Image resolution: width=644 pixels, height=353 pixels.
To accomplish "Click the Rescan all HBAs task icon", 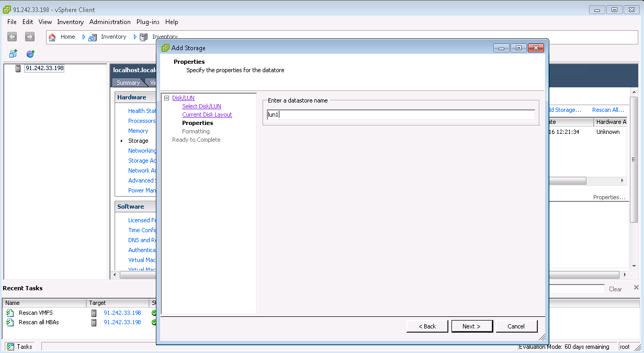I will tap(10, 322).
